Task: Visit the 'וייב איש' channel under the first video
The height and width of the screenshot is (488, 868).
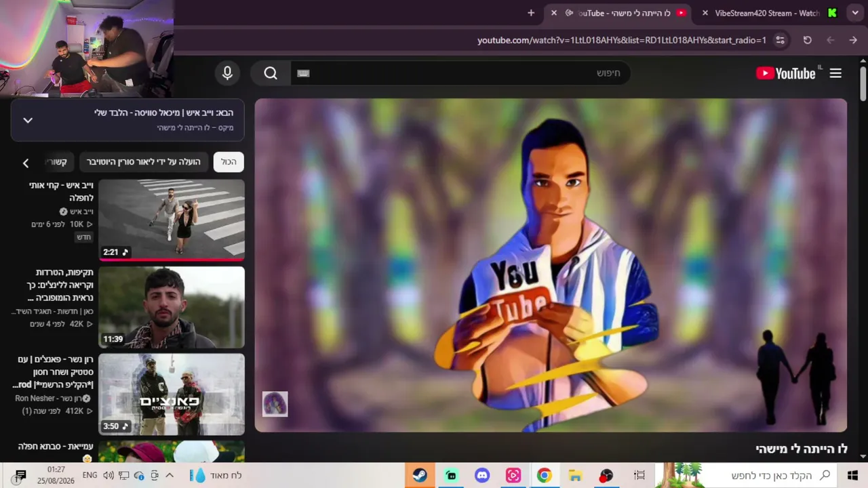Action: point(81,211)
